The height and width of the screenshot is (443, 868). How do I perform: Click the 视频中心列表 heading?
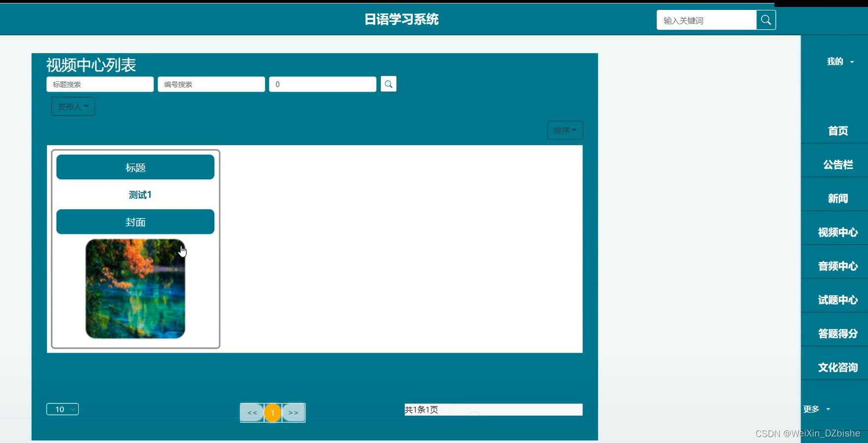[x=91, y=65]
